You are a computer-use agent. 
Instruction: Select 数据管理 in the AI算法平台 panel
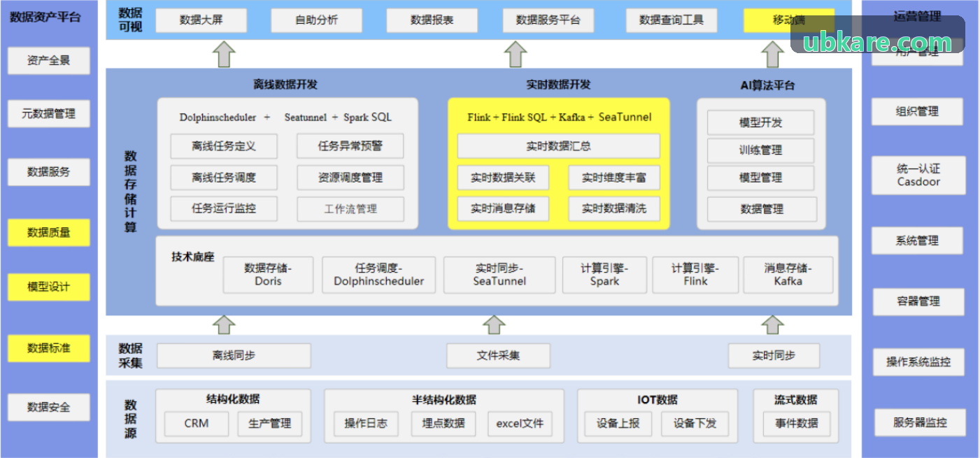pos(762,209)
